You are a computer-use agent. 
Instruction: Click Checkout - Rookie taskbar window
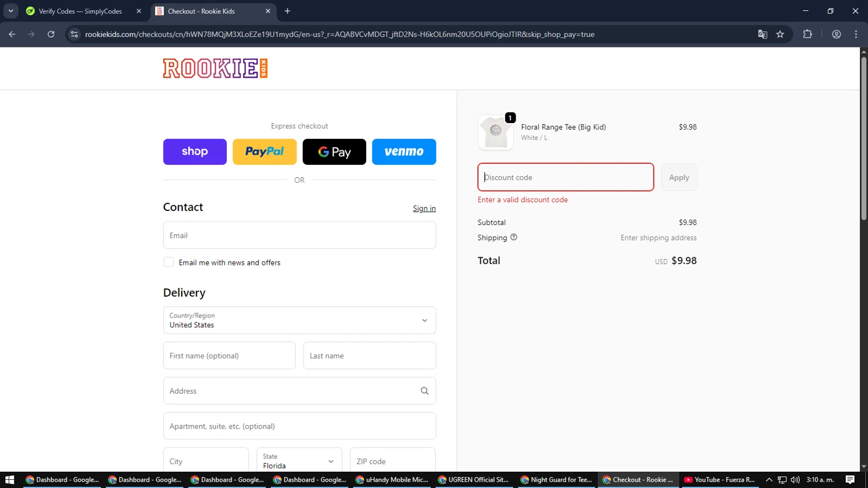638,480
